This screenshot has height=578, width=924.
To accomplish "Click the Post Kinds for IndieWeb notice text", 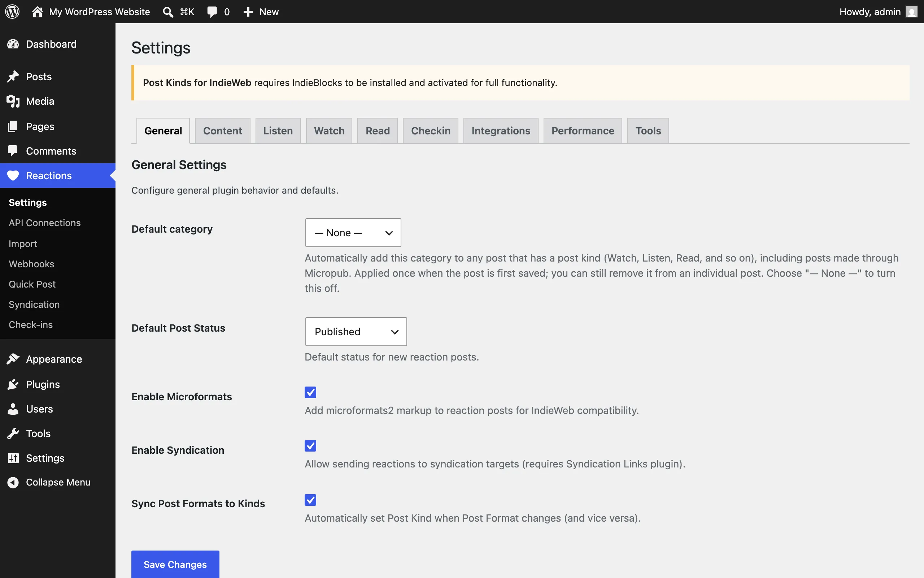I will tap(350, 83).
